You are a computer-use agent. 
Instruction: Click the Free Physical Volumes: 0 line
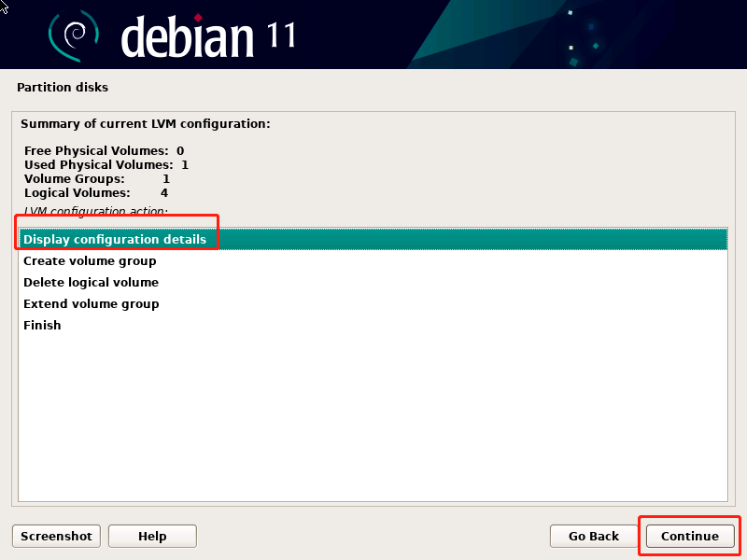[104, 151]
